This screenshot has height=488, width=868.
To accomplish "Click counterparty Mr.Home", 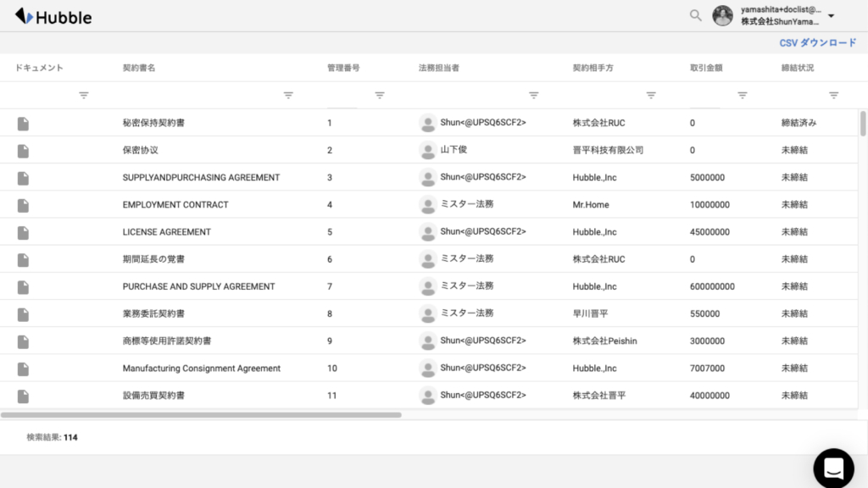I will coord(591,205).
